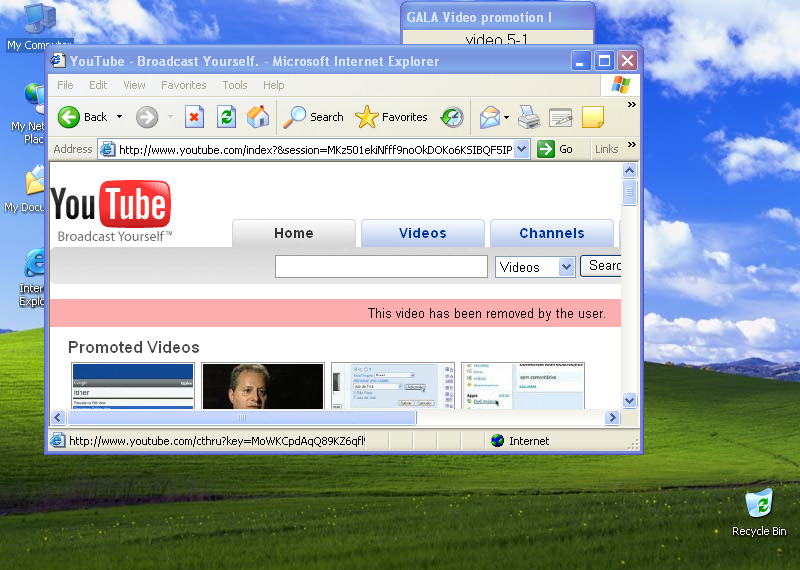Click the Mail envelope icon

click(x=490, y=117)
